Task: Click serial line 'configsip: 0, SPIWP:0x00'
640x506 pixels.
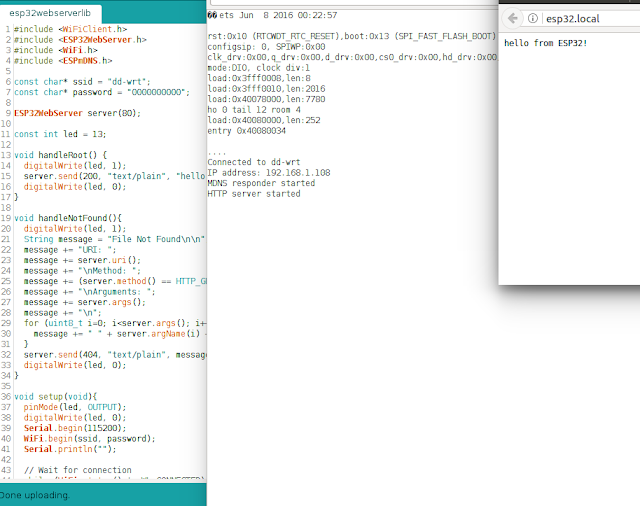Action: [x=266, y=47]
